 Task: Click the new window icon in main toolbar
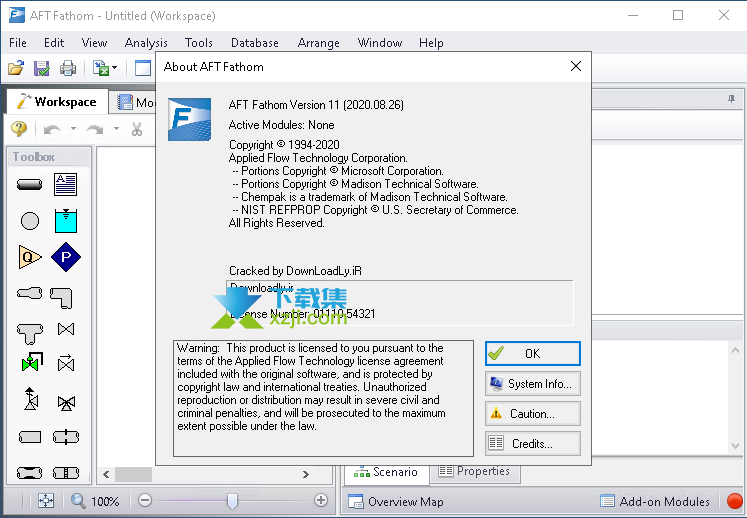click(142, 68)
